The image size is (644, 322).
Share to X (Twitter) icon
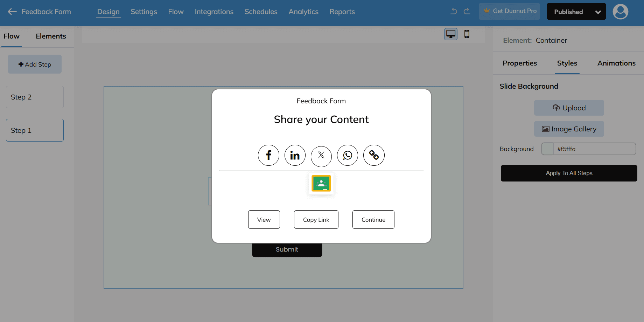(x=321, y=156)
